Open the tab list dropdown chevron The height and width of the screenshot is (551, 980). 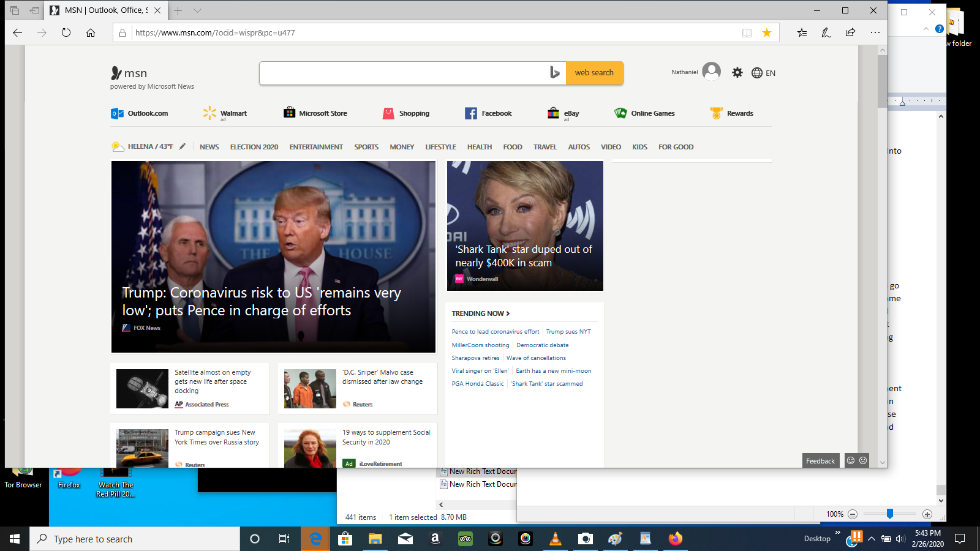pyautogui.click(x=197, y=10)
